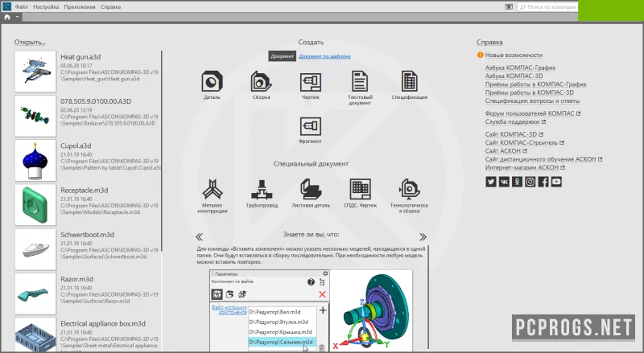Click the Справка panel heading

pos(489,43)
